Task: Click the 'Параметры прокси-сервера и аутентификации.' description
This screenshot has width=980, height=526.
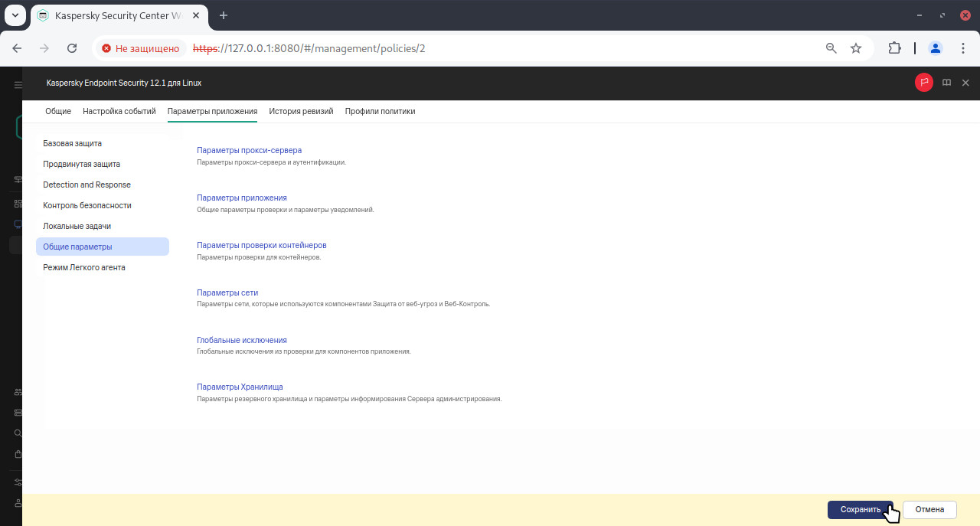Action: click(x=272, y=162)
